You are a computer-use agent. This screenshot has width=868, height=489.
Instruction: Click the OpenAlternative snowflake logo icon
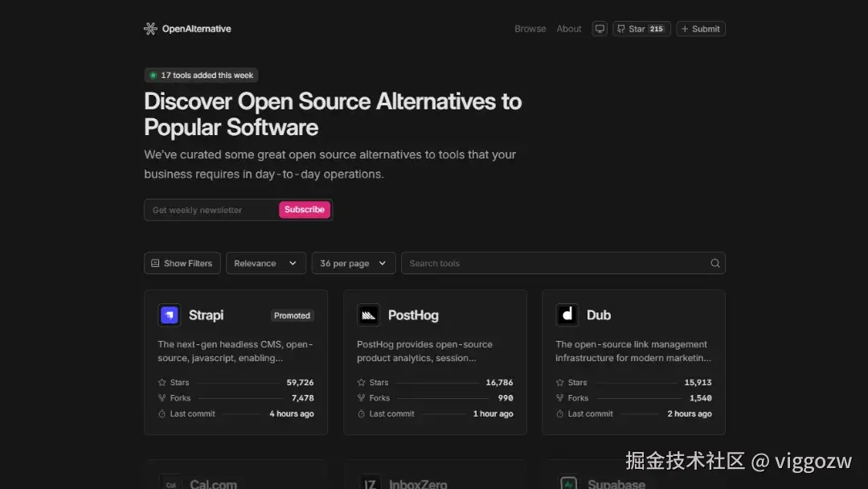(x=150, y=29)
